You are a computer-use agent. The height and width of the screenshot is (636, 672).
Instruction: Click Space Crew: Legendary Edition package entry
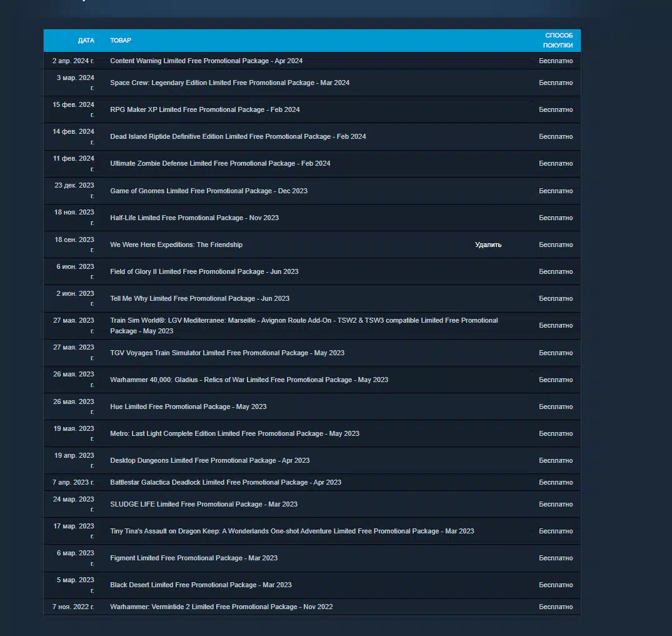click(x=229, y=83)
